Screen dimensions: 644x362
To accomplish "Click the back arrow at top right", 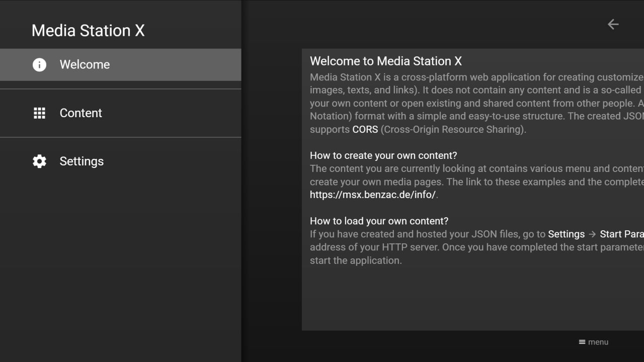I will tap(613, 24).
